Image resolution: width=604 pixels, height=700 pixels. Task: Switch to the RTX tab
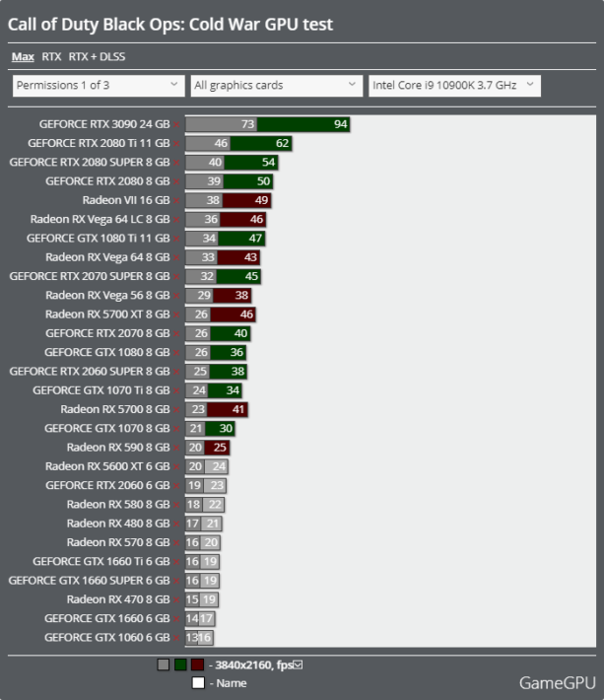[51, 57]
